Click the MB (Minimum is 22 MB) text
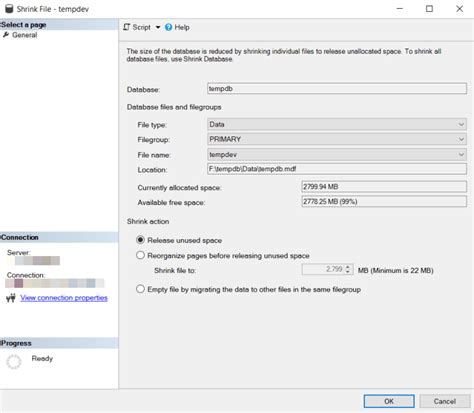The width and height of the screenshot is (474, 413). pyautogui.click(x=396, y=270)
